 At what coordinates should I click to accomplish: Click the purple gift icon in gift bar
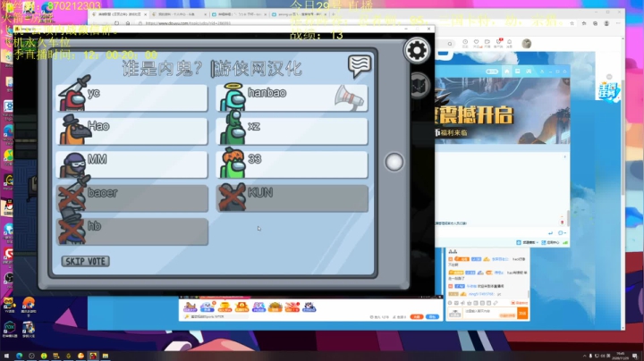click(x=258, y=306)
